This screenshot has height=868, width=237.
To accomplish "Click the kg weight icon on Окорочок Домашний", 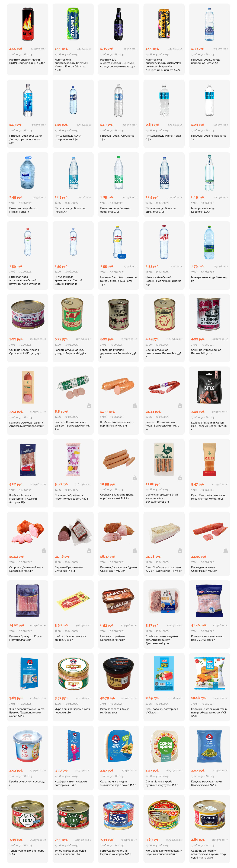I will pos(44,551).
